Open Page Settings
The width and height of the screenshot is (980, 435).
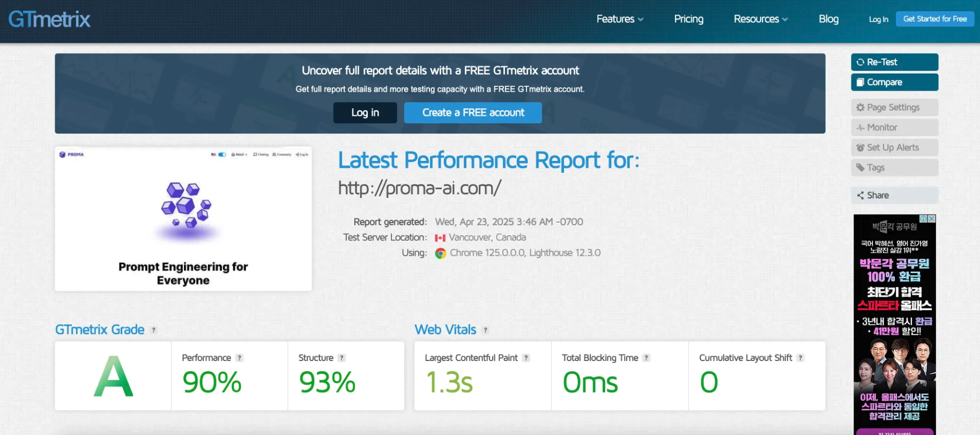pyautogui.click(x=894, y=107)
